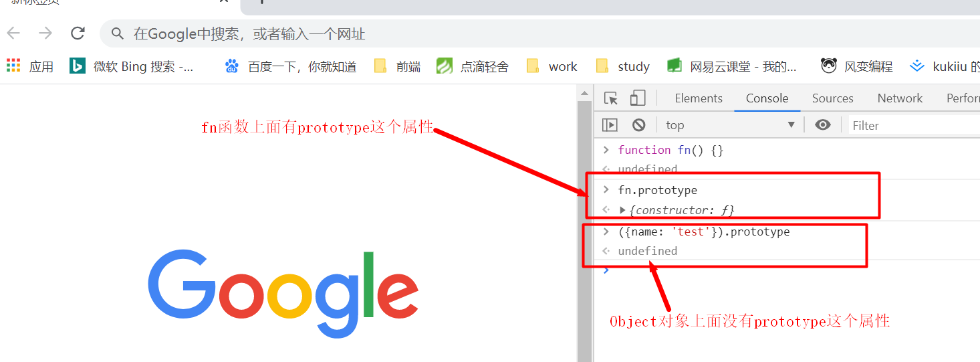Open the 应用 apps grid bookmark
This screenshot has width=980, height=362.
click(30, 66)
